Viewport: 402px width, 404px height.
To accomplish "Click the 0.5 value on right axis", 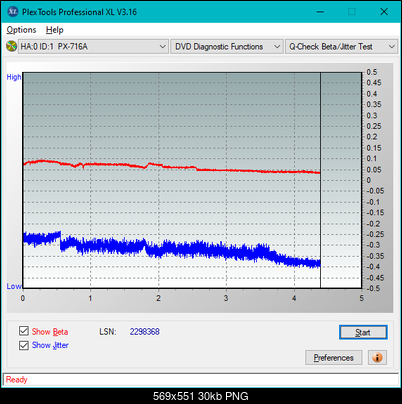I will coord(372,72).
